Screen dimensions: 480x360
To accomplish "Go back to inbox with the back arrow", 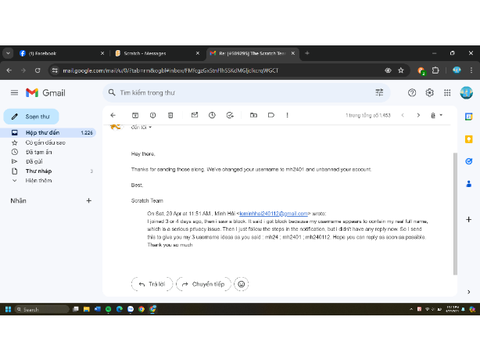I will 113,115.
